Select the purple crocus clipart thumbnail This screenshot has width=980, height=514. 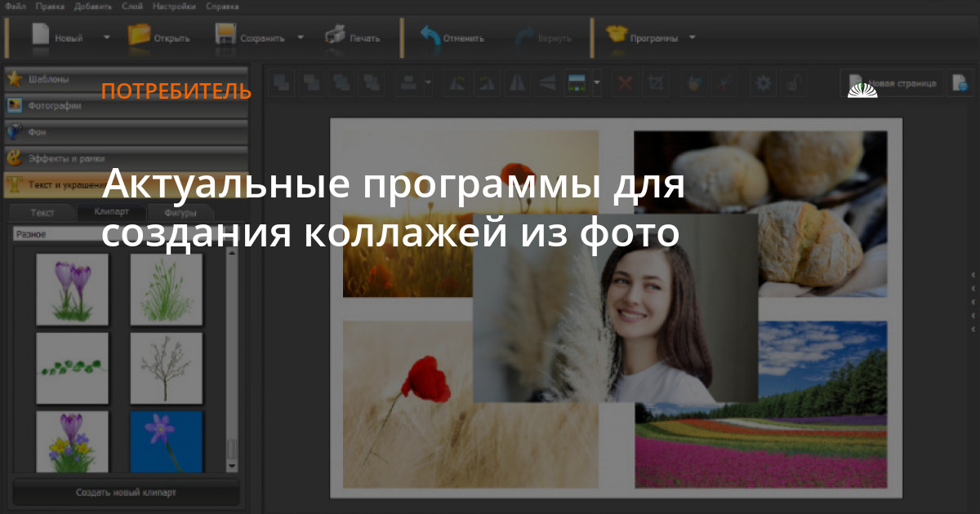click(x=72, y=289)
